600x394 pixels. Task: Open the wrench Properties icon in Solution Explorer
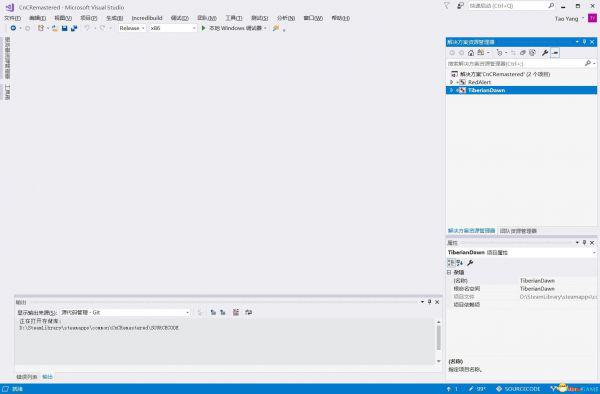coord(545,53)
